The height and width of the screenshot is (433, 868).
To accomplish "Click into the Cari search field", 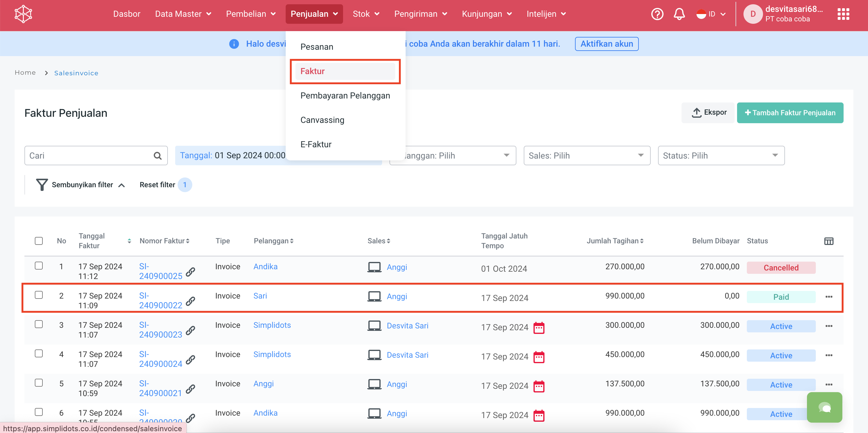I will click(x=88, y=156).
